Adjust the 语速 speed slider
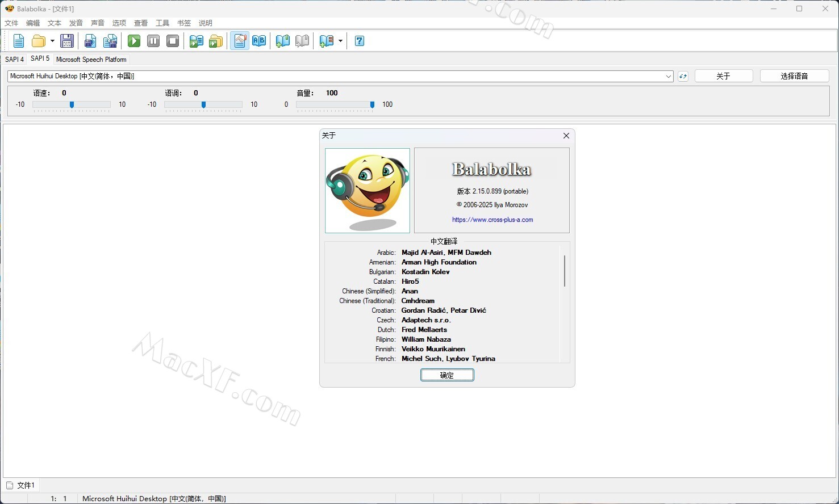 [x=72, y=104]
